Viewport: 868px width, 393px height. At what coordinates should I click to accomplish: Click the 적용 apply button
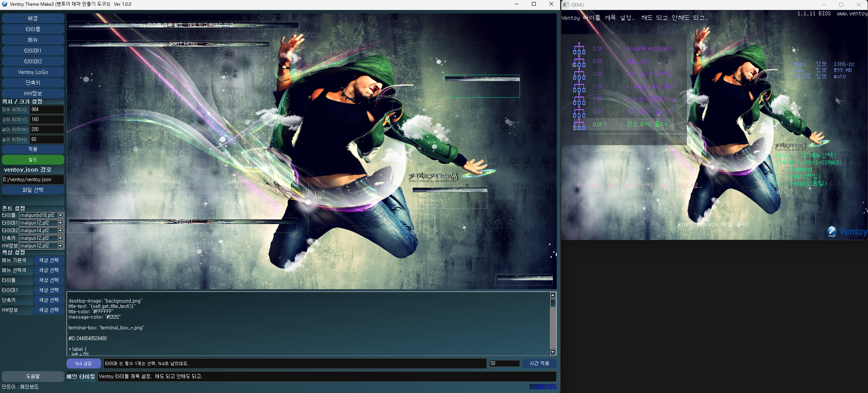[33, 149]
